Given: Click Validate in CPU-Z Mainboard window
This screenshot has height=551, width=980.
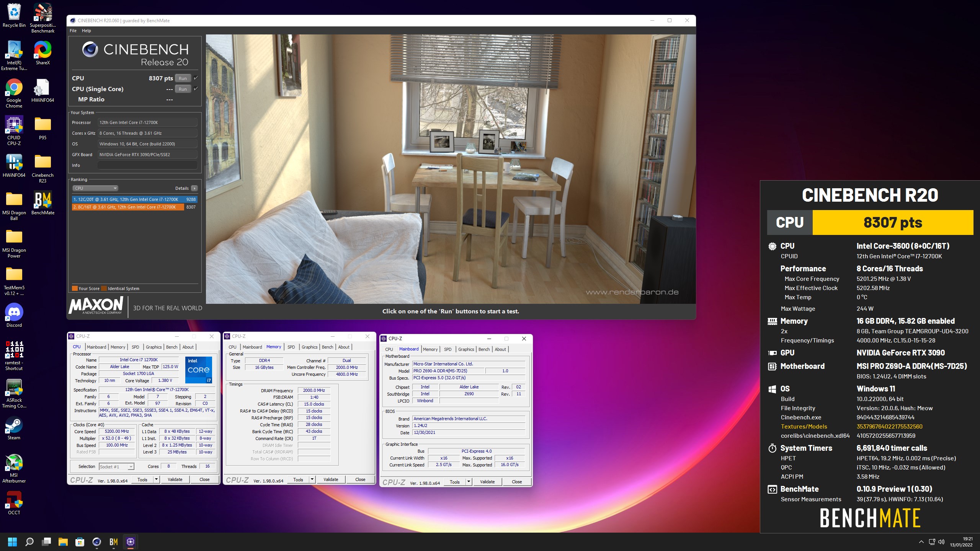Looking at the screenshot, I should click(x=487, y=482).
